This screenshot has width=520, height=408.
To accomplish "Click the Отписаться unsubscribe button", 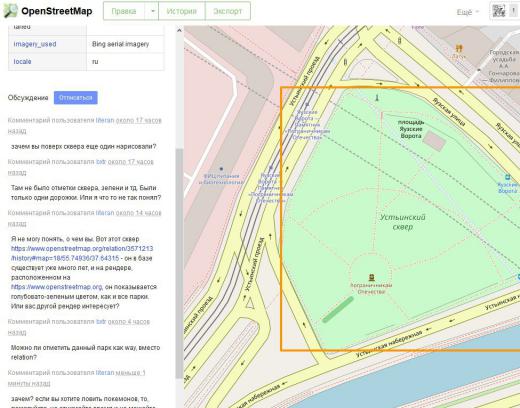I will (x=76, y=98).
